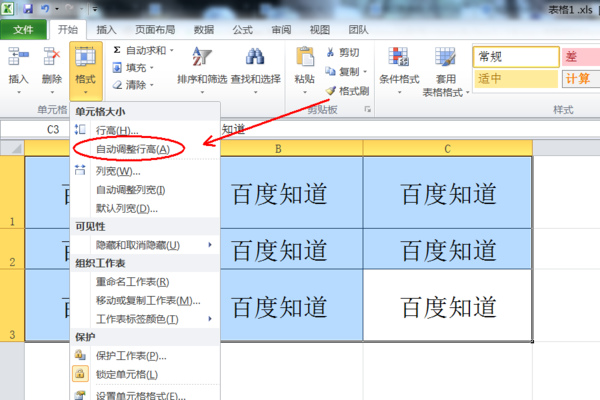Expand the Hide and Unhide submenu arrow
The image size is (600, 400).
[x=210, y=245]
